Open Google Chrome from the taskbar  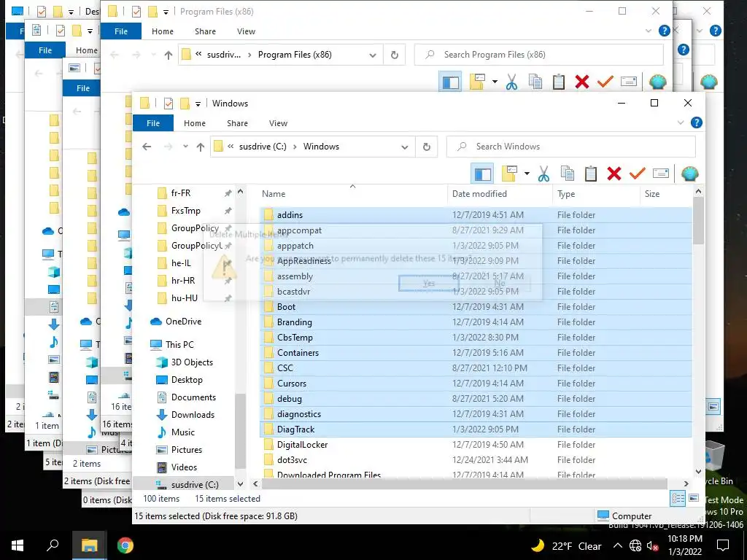(x=125, y=545)
